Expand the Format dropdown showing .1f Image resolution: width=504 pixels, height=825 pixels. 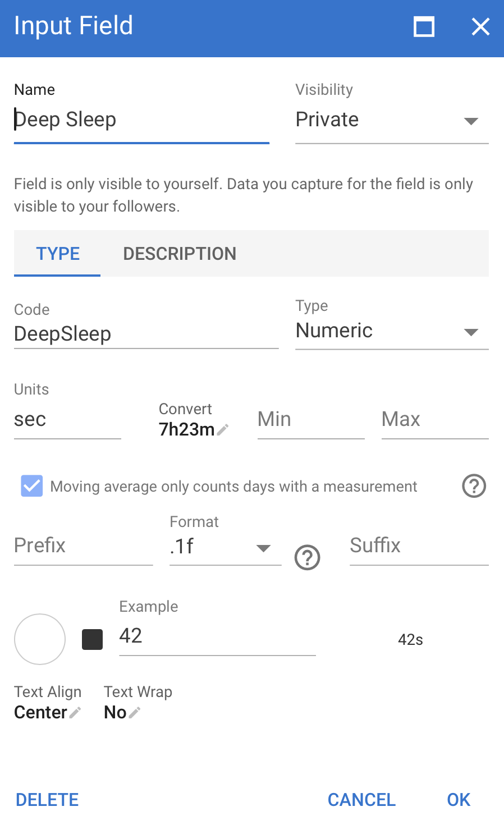point(224,547)
